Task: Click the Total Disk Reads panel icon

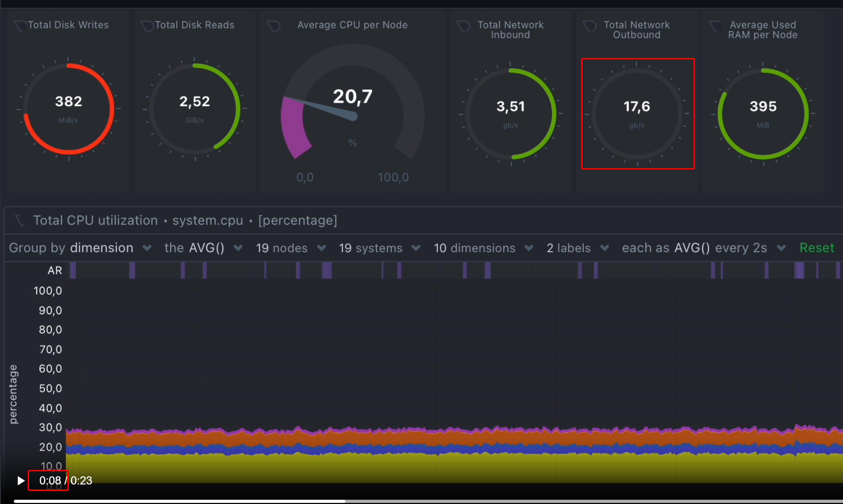Action: point(147,26)
